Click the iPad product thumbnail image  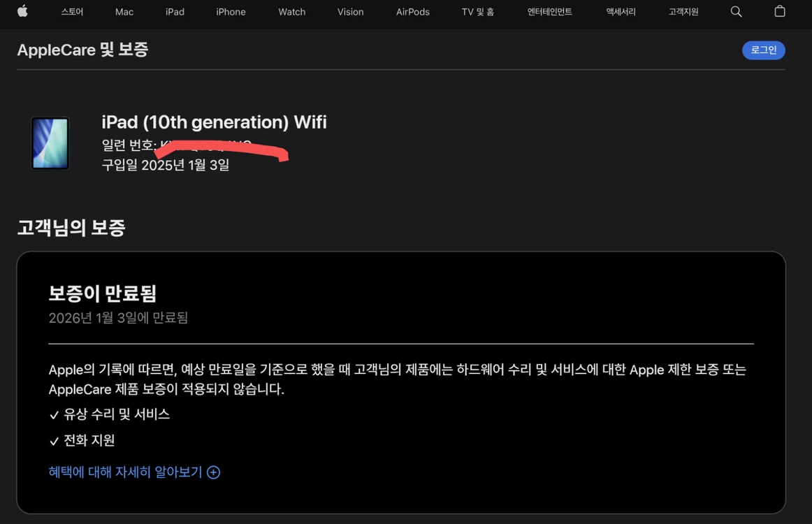click(x=50, y=143)
